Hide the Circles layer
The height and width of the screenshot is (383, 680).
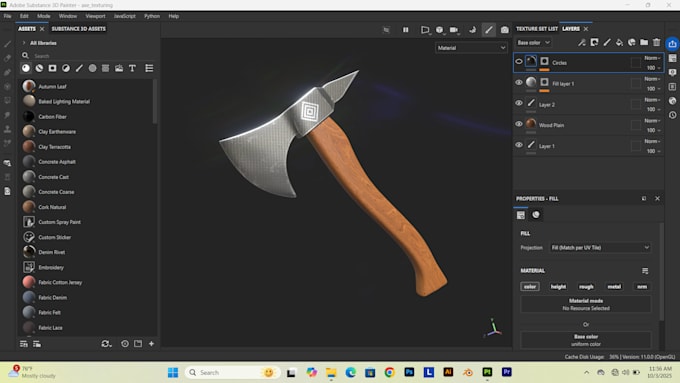[519, 62]
